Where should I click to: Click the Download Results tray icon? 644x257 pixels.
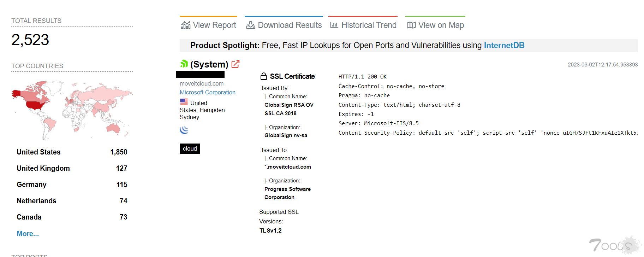[x=251, y=25]
